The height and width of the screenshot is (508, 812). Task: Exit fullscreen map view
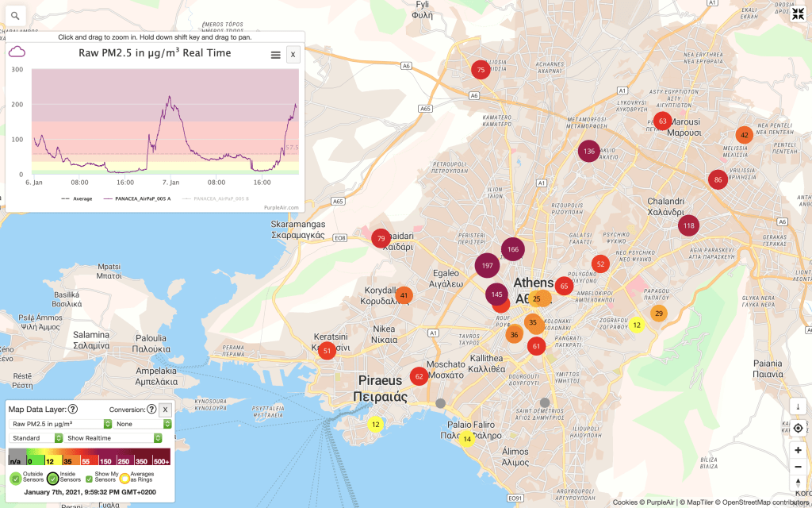(798, 14)
